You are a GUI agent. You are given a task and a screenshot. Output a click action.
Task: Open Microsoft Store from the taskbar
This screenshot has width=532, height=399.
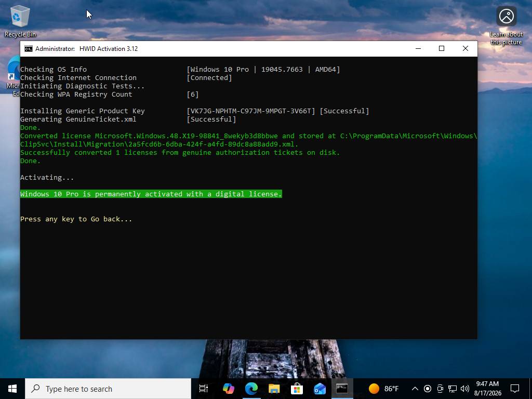(x=297, y=389)
